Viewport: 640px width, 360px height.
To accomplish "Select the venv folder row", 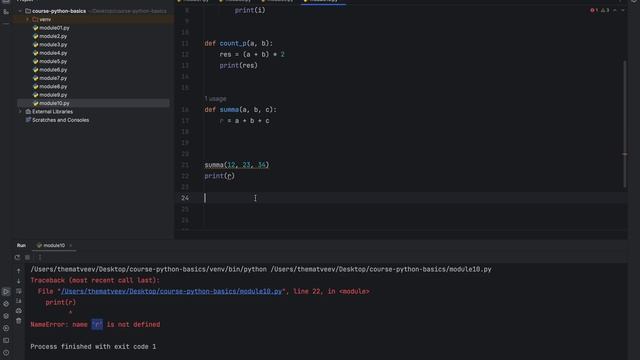I will tap(94, 20).
